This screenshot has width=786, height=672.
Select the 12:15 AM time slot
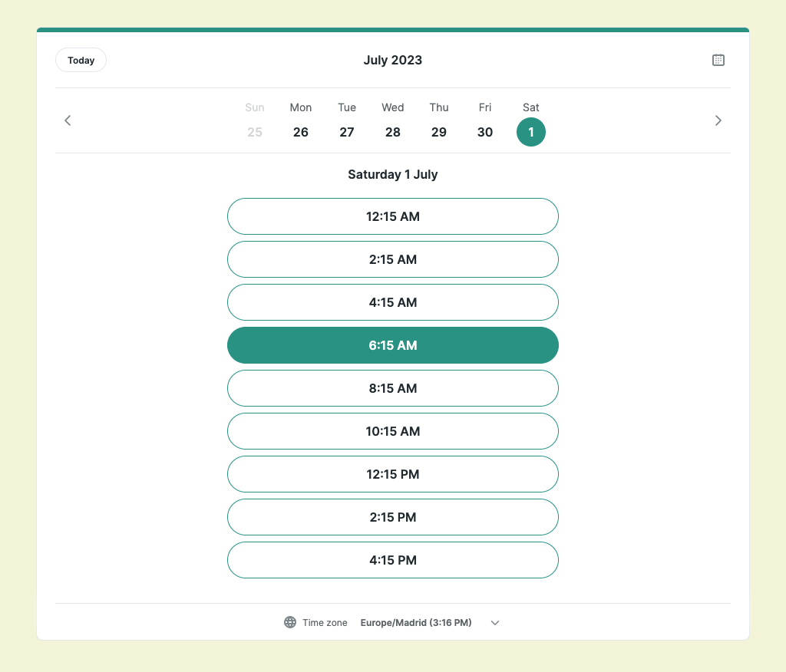click(393, 216)
